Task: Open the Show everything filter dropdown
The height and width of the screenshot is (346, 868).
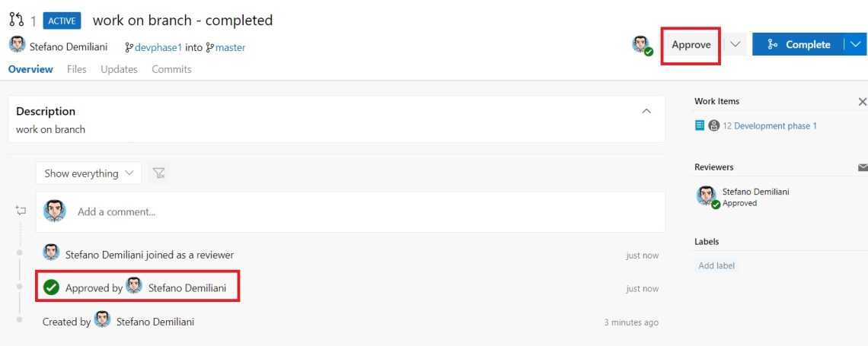Action: 88,173
